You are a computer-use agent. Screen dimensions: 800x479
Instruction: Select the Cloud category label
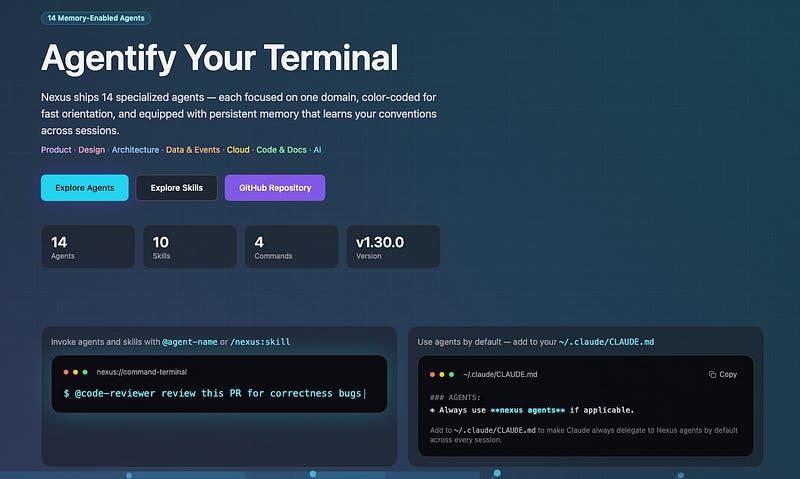(238, 149)
